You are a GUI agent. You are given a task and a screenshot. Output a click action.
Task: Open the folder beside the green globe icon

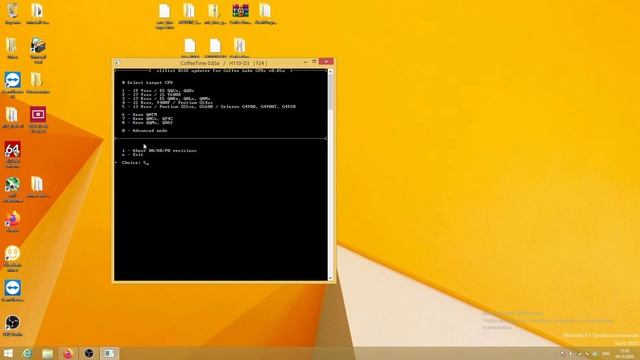click(37, 184)
